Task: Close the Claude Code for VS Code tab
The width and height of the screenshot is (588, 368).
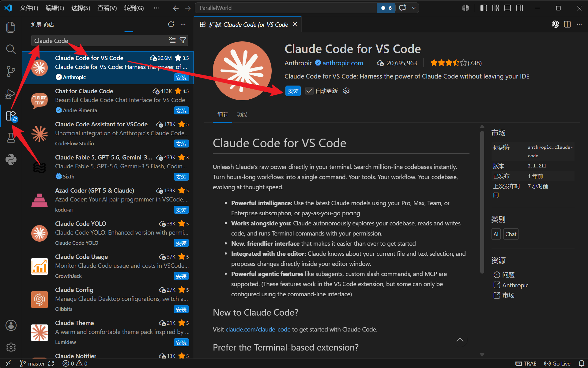Action: [295, 24]
